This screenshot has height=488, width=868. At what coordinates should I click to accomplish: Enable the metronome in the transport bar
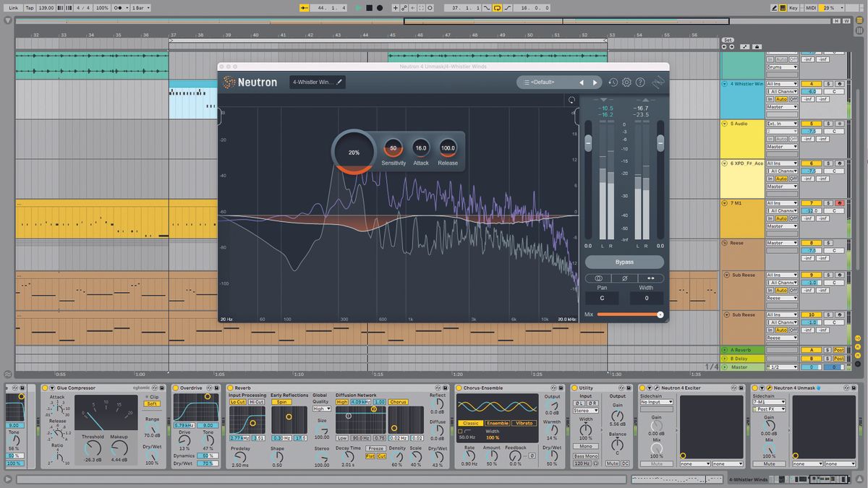[117, 8]
